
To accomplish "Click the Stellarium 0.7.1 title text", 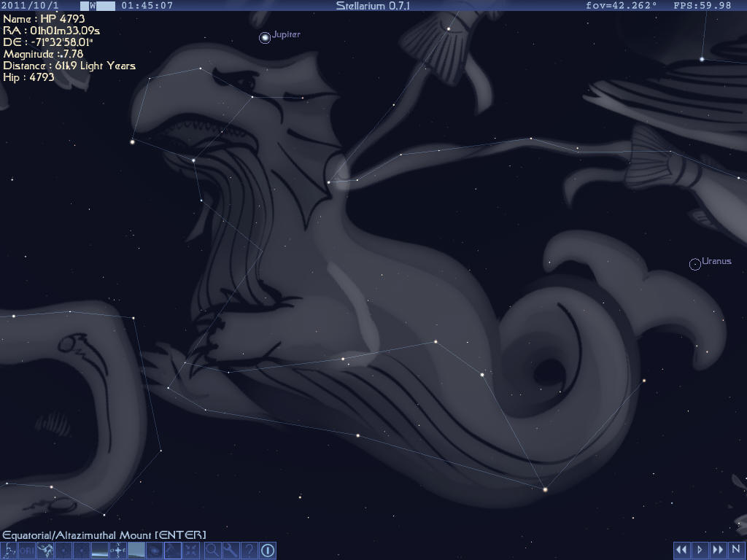I will [373, 6].
